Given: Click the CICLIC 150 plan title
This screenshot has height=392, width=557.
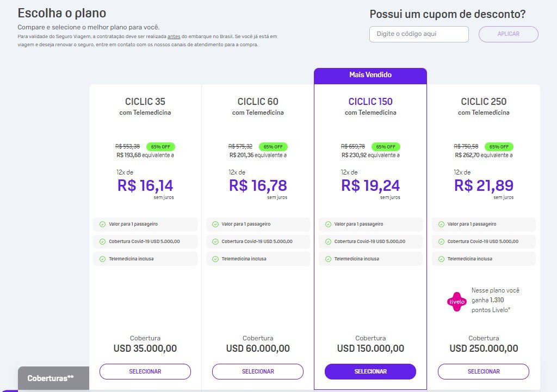Looking at the screenshot, I should click(x=370, y=102).
